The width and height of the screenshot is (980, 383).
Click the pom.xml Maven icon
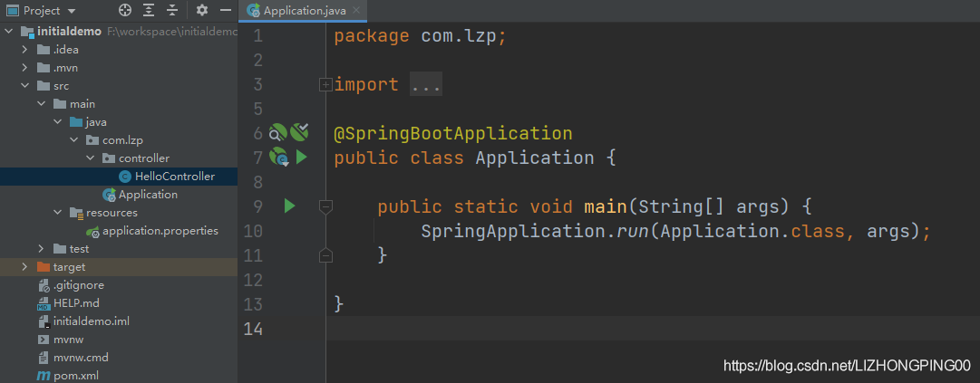(x=44, y=376)
